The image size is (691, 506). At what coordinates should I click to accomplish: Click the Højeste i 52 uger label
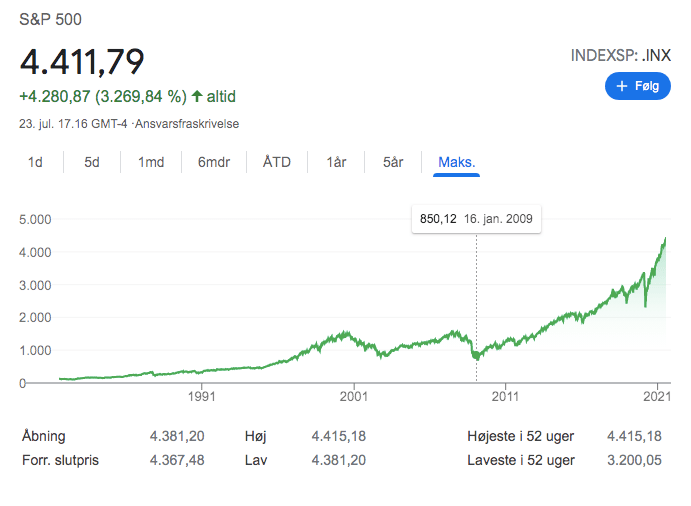coord(521,437)
